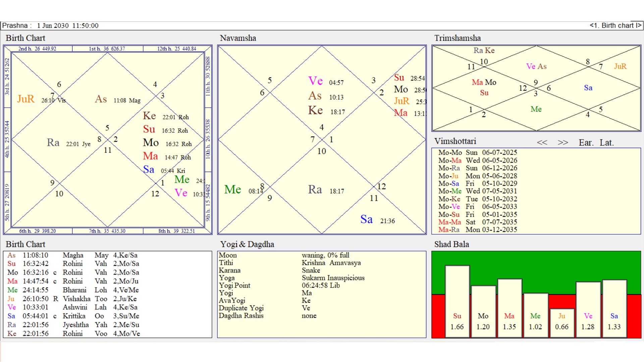644x362 pixels.
Task: Click the Ju 26:10:50 Vishakha table row
Action: point(72,299)
